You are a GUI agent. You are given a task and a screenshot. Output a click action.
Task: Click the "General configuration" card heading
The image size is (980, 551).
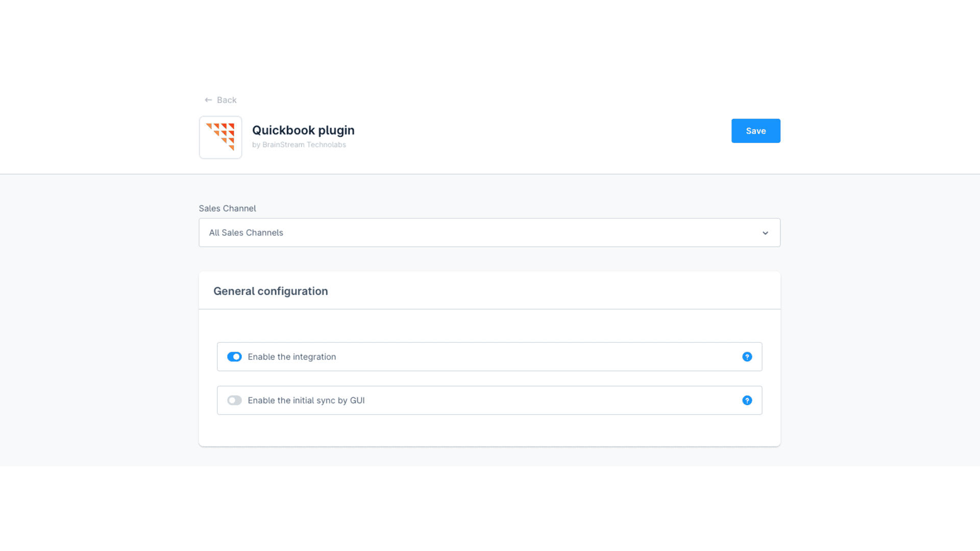tap(271, 291)
